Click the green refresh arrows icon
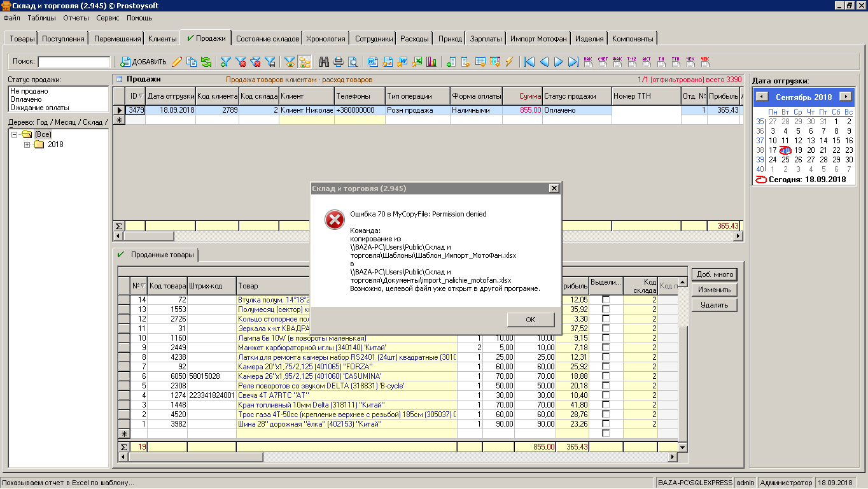The height and width of the screenshot is (489, 868). coord(206,62)
